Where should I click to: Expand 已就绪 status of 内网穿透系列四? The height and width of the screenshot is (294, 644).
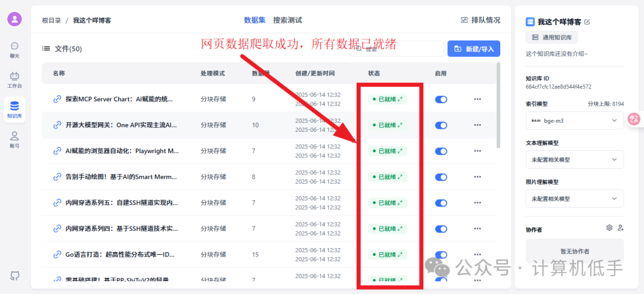(400, 229)
